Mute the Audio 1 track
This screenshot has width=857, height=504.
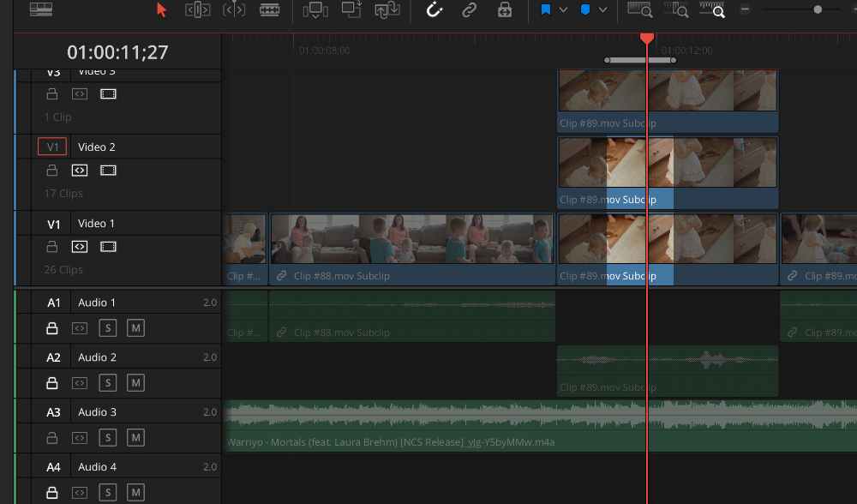click(x=135, y=328)
